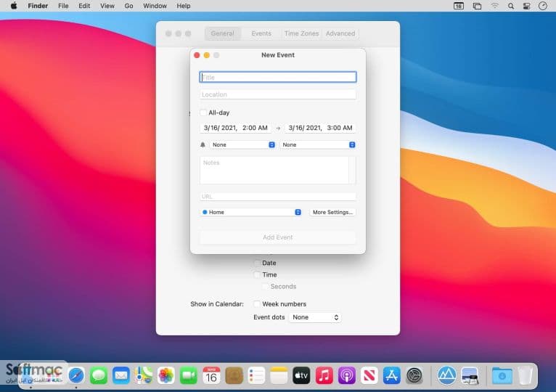Select the start date 3/16/2021 2:00 AM
The width and height of the screenshot is (556, 392).
(x=235, y=128)
